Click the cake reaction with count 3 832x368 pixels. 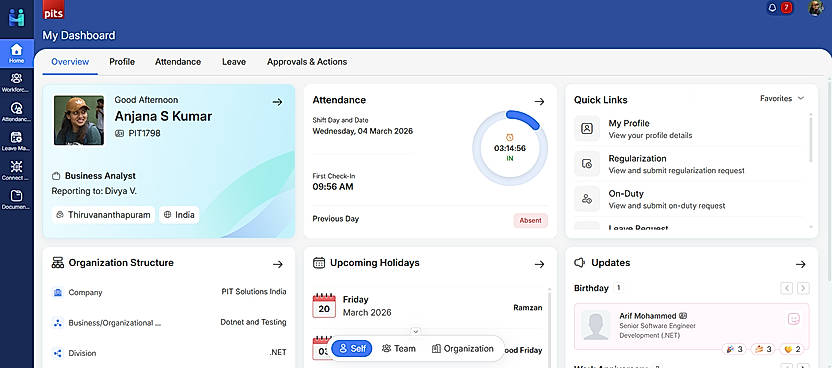coord(764,349)
